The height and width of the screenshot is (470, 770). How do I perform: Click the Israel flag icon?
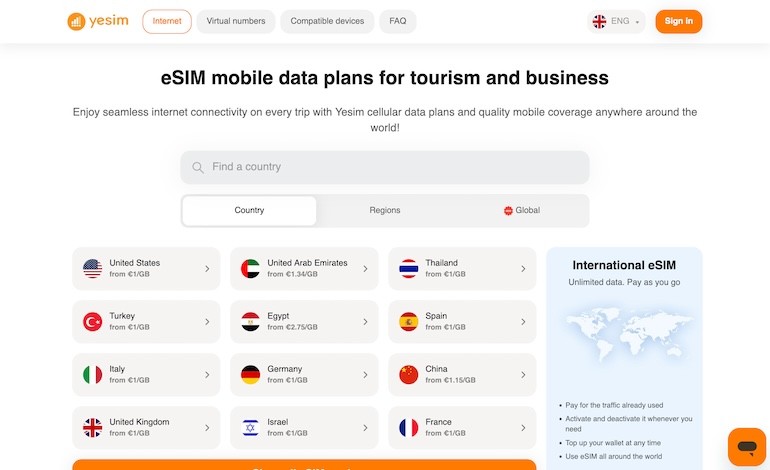tap(250, 427)
